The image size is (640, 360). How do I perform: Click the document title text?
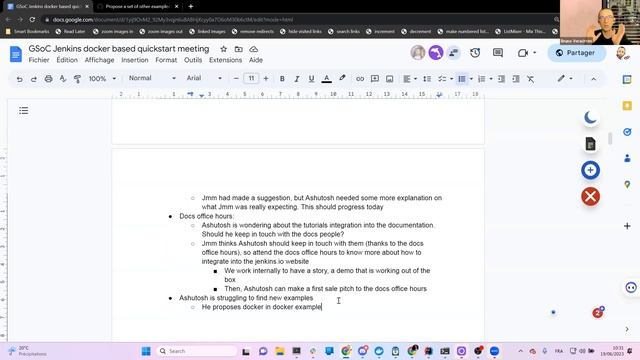119,49
